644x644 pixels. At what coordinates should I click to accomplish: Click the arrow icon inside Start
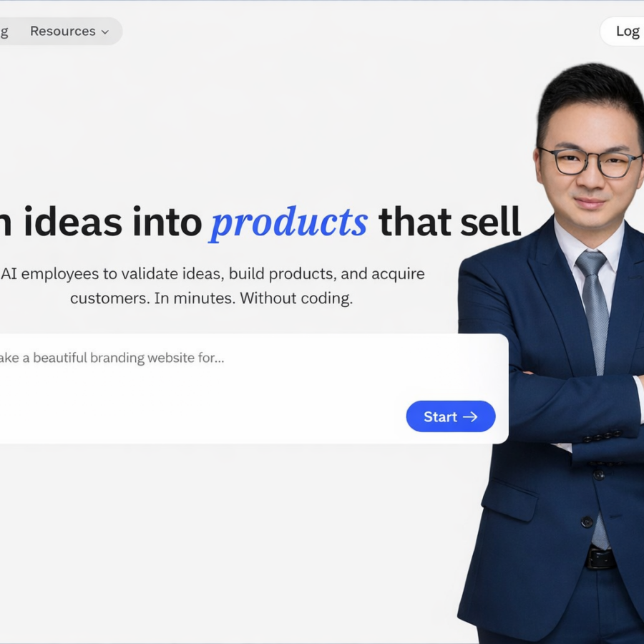[x=470, y=417]
